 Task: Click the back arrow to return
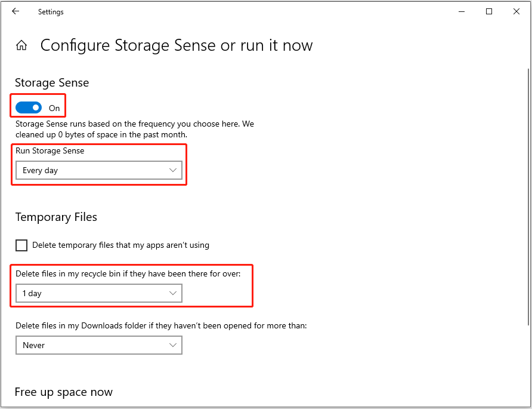coord(15,11)
